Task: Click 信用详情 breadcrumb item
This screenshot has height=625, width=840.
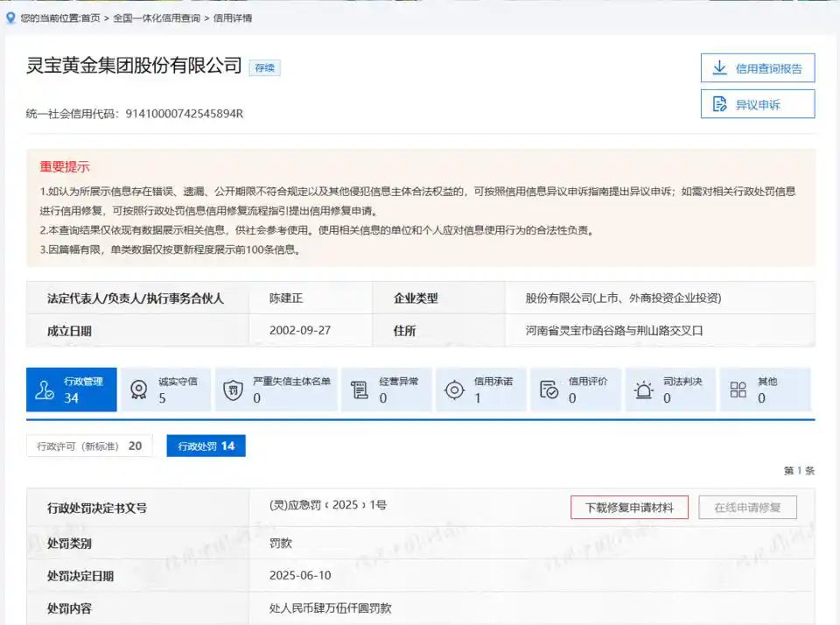Action: [x=233, y=18]
